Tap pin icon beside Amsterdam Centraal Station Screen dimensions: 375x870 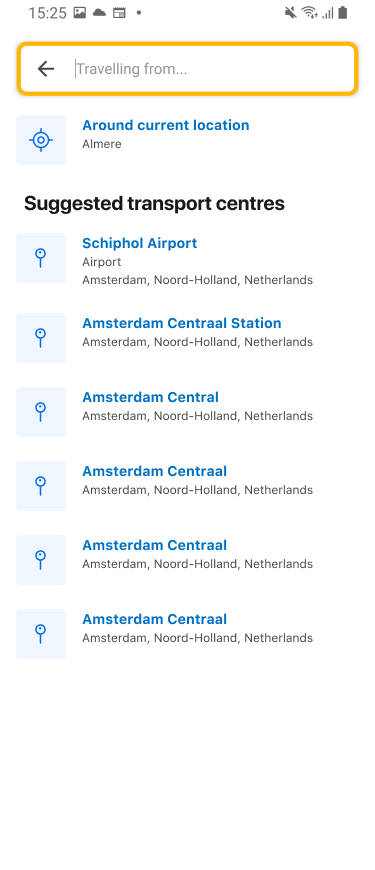pos(40,338)
